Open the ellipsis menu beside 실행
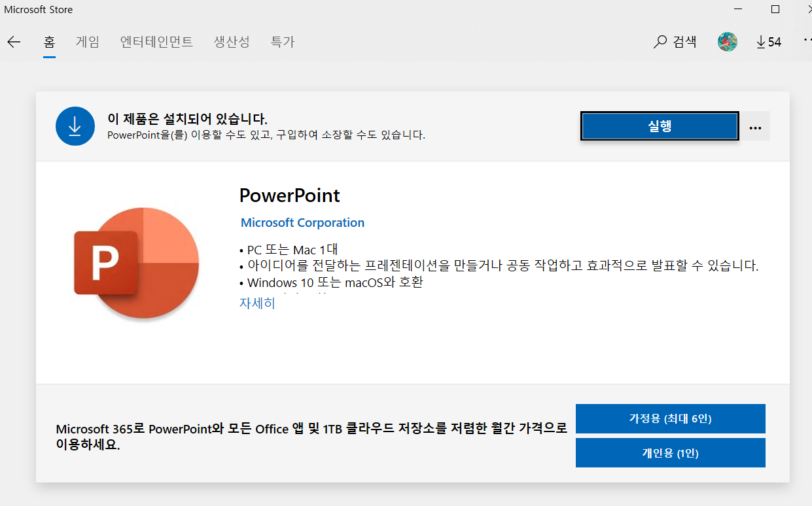The width and height of the screenshot is (812, 506). click(755, 127)
